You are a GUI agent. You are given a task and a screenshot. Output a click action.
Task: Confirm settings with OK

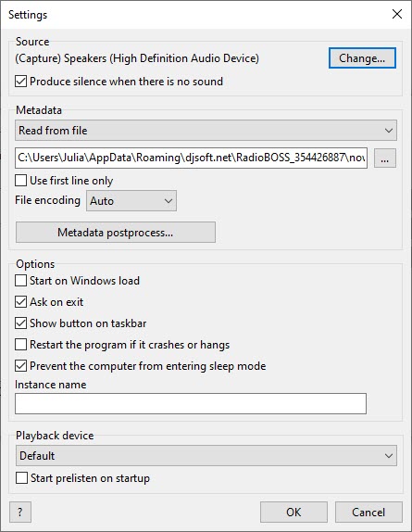pos(293,513)
